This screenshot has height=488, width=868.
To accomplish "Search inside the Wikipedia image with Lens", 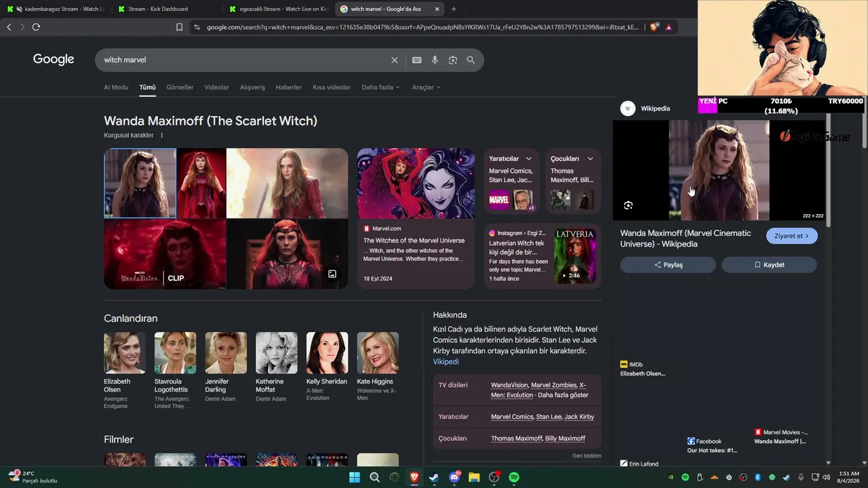I will [x=629, y=205].
